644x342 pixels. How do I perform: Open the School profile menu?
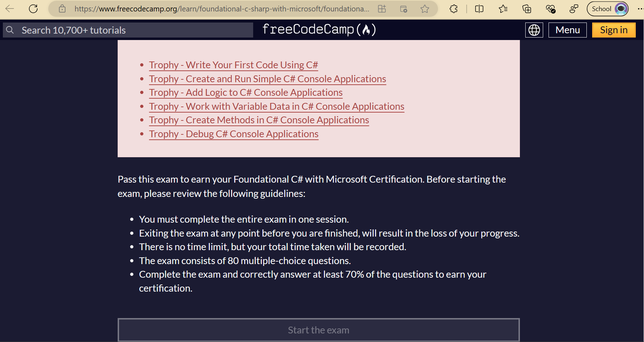click(x=608, y=9)
